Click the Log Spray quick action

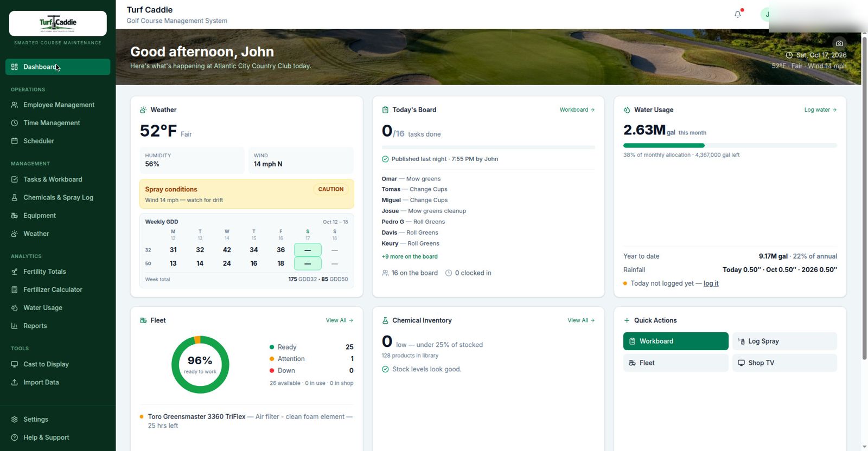tap(784, 341)
